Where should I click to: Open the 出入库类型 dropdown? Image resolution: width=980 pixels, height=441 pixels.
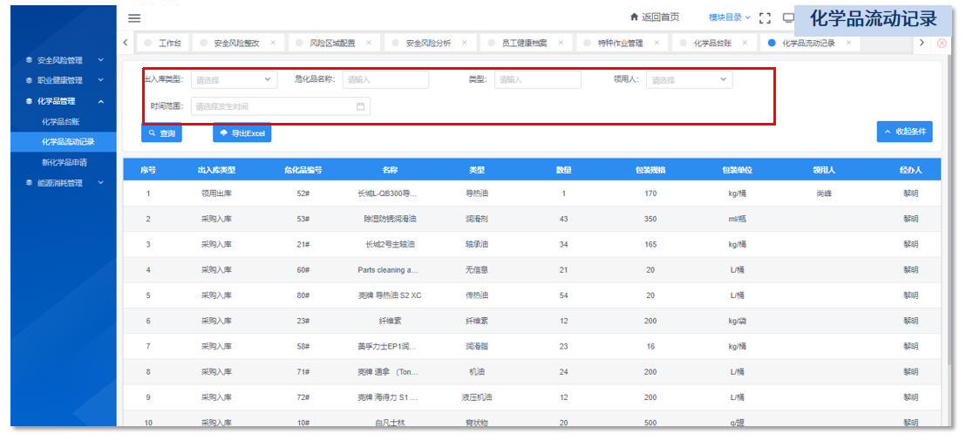tap(234, 80)
